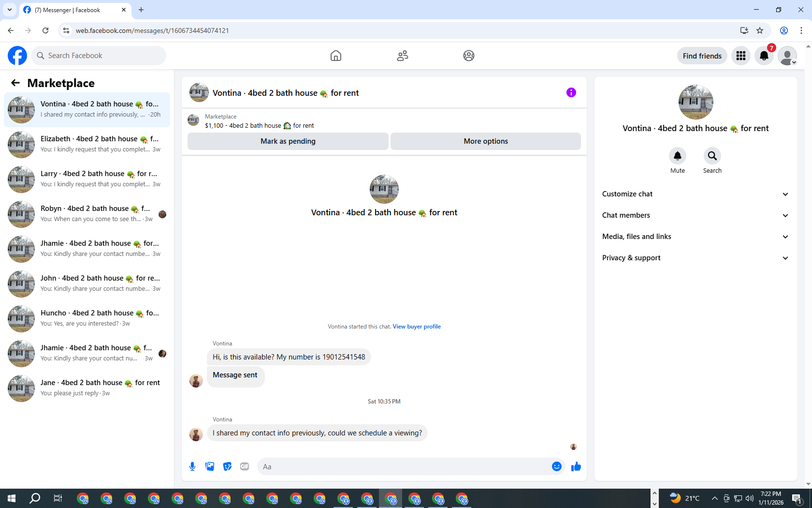Open Windows Task View
Screen dimensions: 812x508
(x=58, y=498)
